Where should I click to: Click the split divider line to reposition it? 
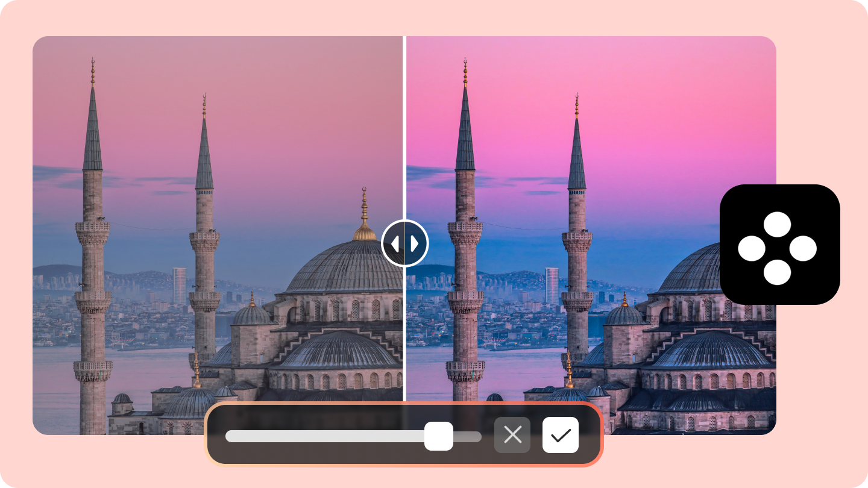(x=405, y=120)
